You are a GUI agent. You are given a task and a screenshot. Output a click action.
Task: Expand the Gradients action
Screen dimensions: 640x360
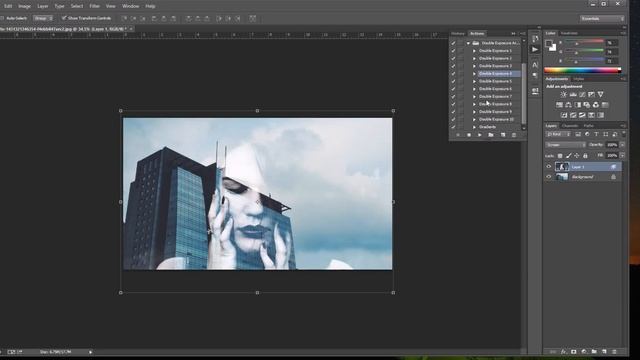click(x=474, y=127)
